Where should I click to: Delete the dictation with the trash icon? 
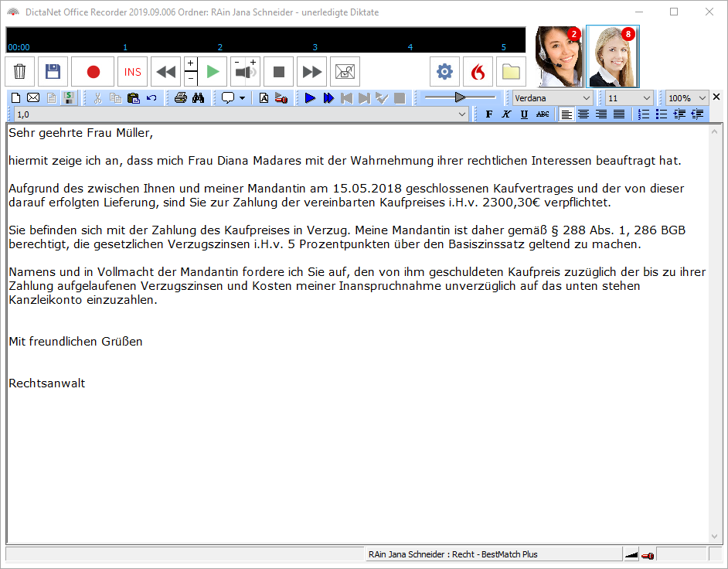tap(20, 72)
